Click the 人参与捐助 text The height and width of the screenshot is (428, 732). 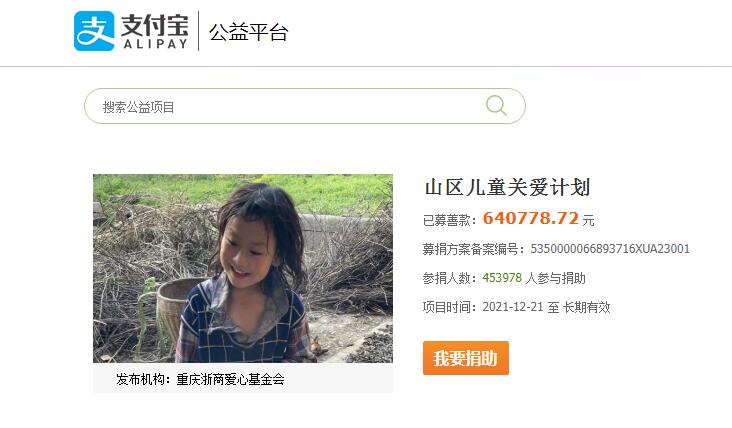[556, 278]
